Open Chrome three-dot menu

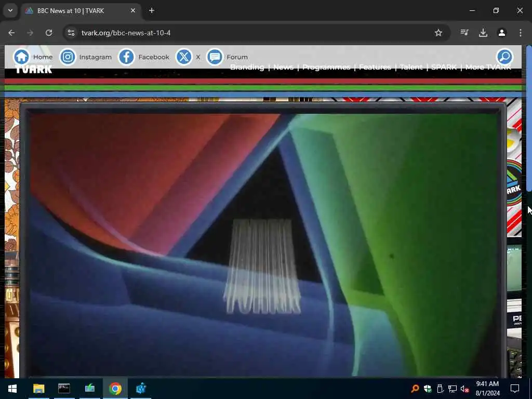point(521,33)
